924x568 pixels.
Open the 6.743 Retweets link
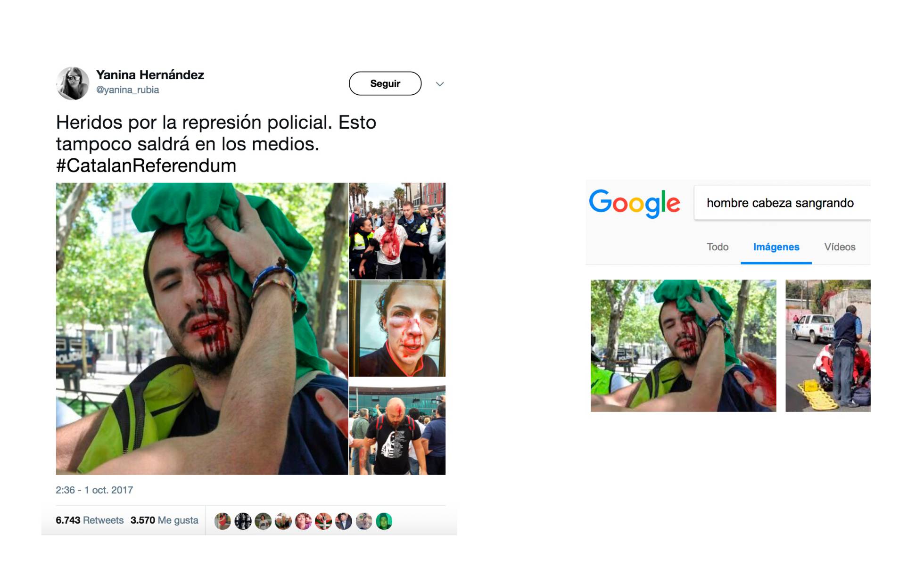point(90,520)
